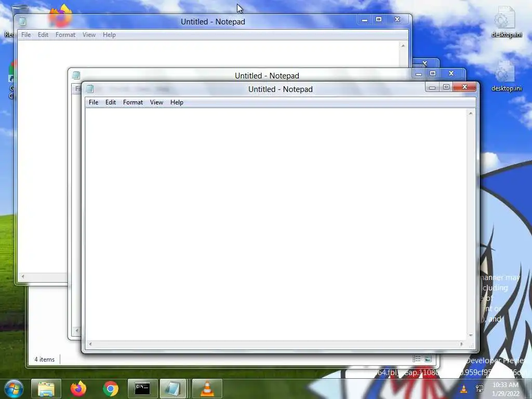Click the back-left Notepad scroll left arrow
The height and width of the screenshot is (399, 532).
23,276
